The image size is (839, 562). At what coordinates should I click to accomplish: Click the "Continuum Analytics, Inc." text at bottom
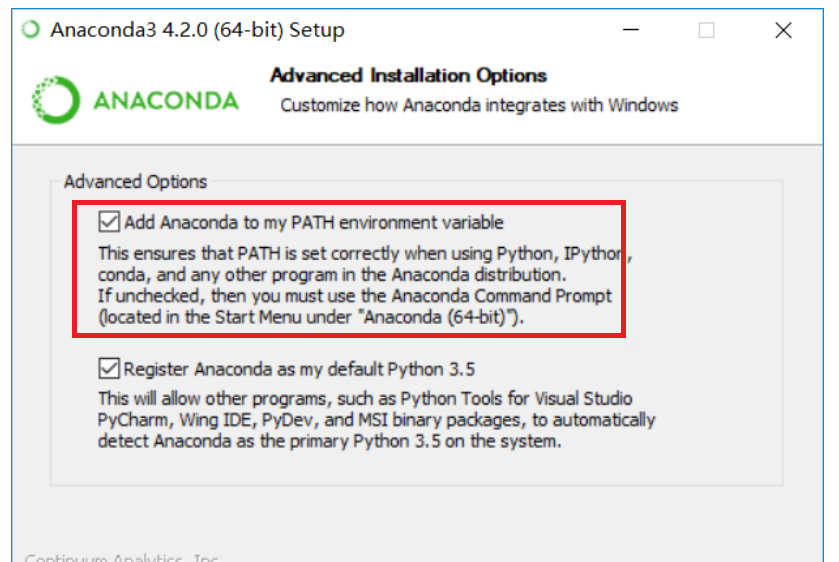coord(121,556)
